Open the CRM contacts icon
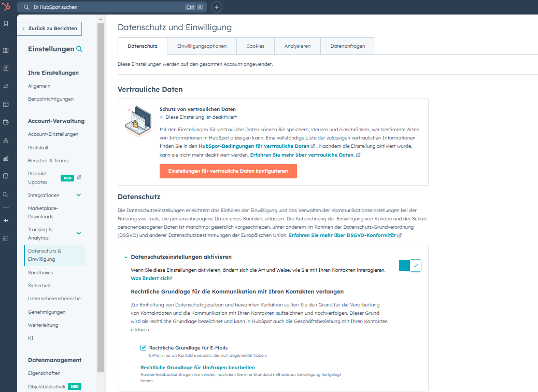The image size is (538, 392). 6,68
